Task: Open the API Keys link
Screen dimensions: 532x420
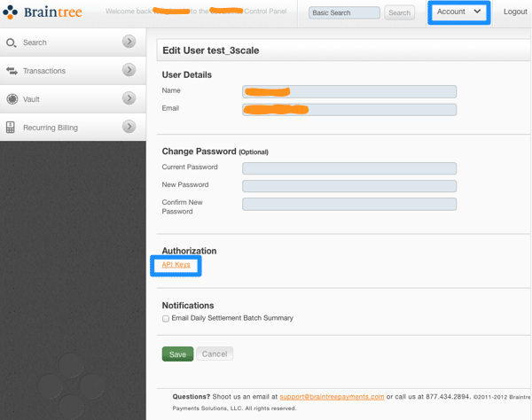Action: point(176,265)
